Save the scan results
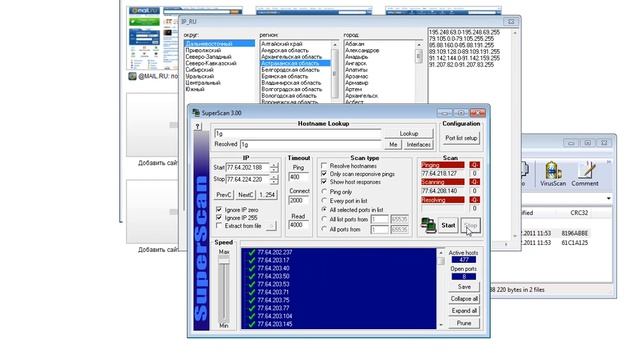 coord(464,287)
